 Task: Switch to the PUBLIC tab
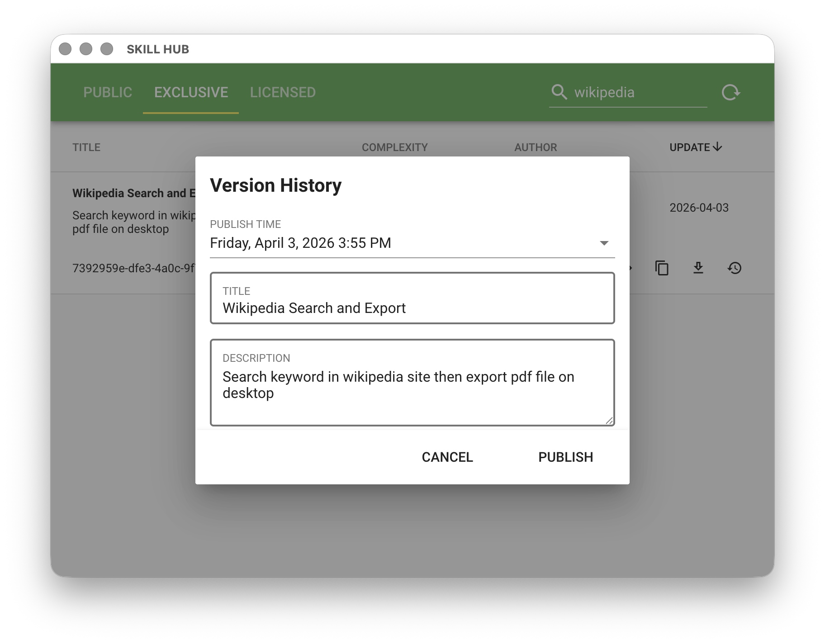[108, 92]
